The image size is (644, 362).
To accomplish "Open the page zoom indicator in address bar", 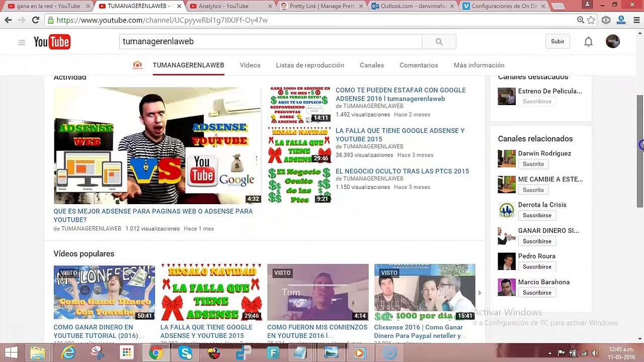I will 581,20.
